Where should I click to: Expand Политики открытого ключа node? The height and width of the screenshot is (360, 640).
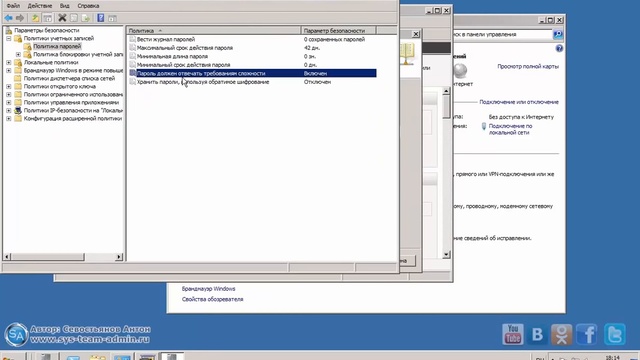tap(9, 87)
